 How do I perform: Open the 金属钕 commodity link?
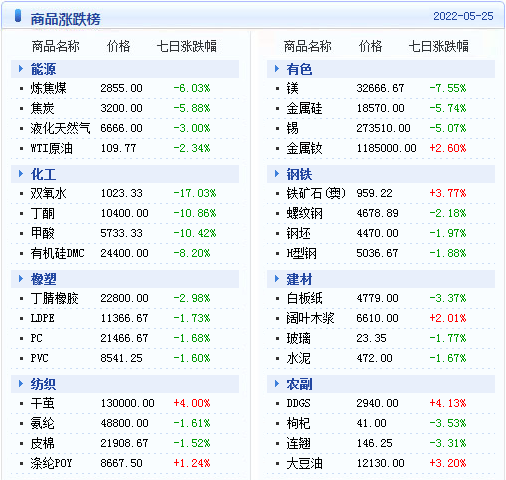[x=304, y=148]
